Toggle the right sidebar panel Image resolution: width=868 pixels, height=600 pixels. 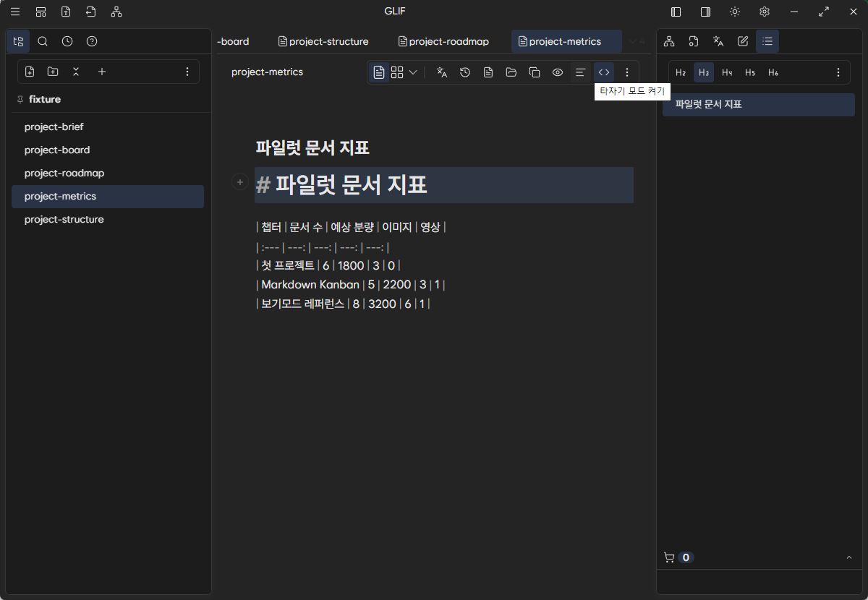pos(705,12)
